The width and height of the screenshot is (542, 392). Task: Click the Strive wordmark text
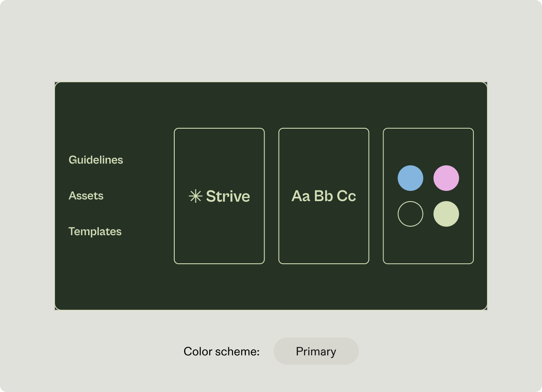228,196
